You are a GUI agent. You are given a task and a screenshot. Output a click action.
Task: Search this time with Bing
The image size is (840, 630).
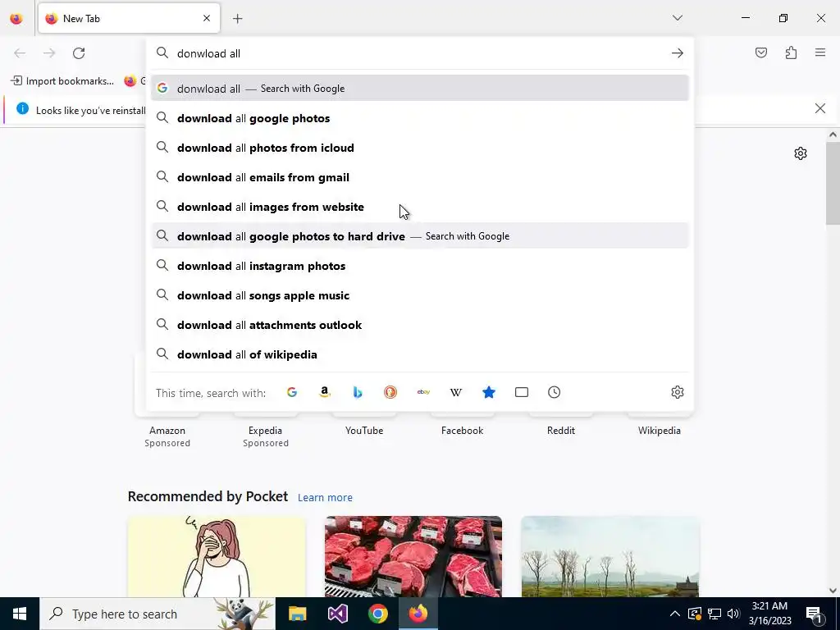[358, 392]
